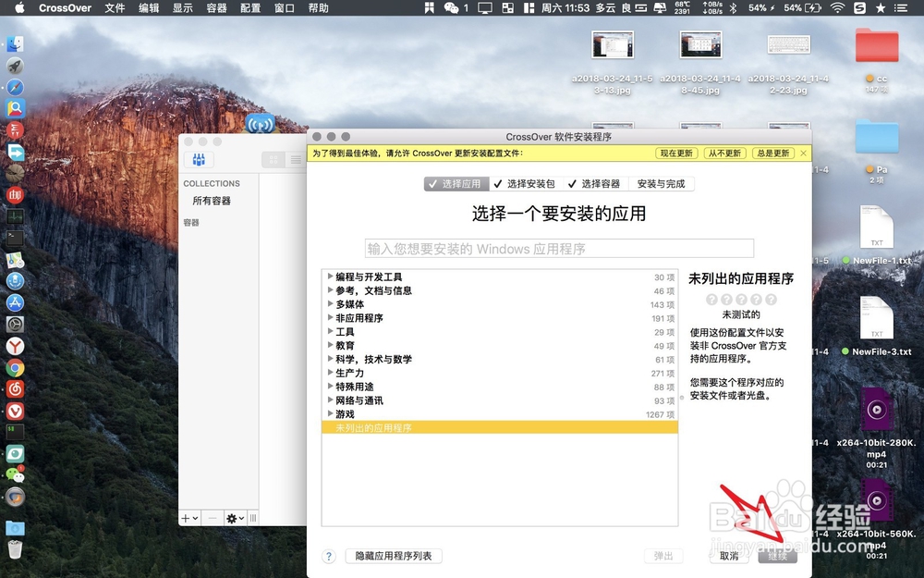Open the Apple menu
924x578 pixels.
[x=19, y=7]
